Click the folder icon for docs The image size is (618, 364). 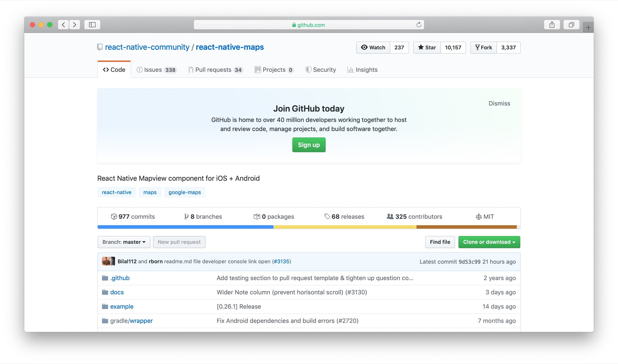pos(105,292)
